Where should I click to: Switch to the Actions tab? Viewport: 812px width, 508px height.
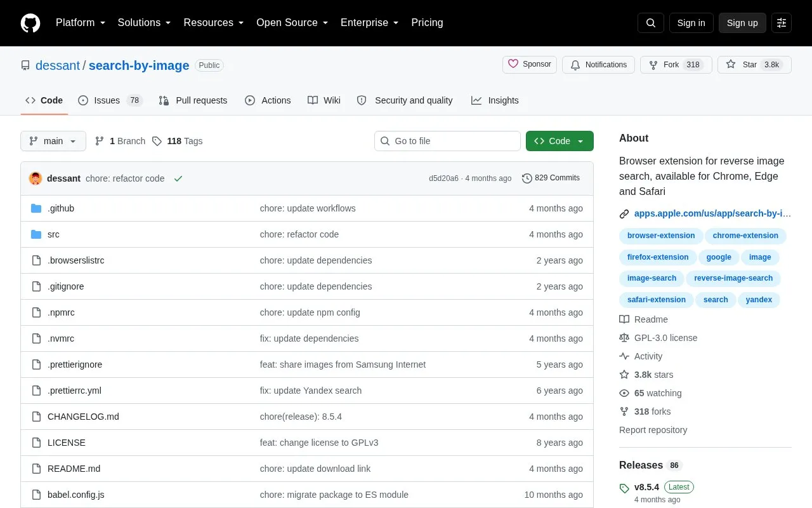tap(268, 100)
